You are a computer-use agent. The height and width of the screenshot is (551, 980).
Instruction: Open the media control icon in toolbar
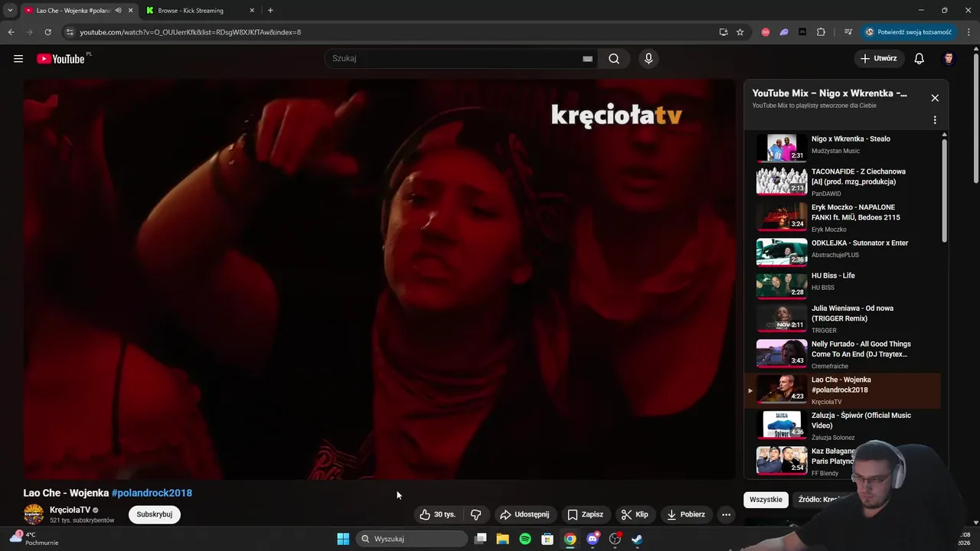click(848, 32)
